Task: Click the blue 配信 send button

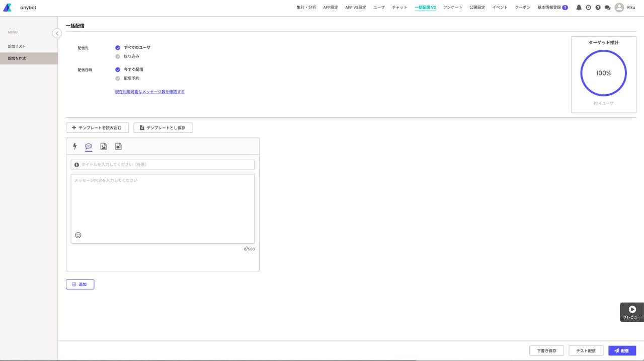Action: click(622, 350)
